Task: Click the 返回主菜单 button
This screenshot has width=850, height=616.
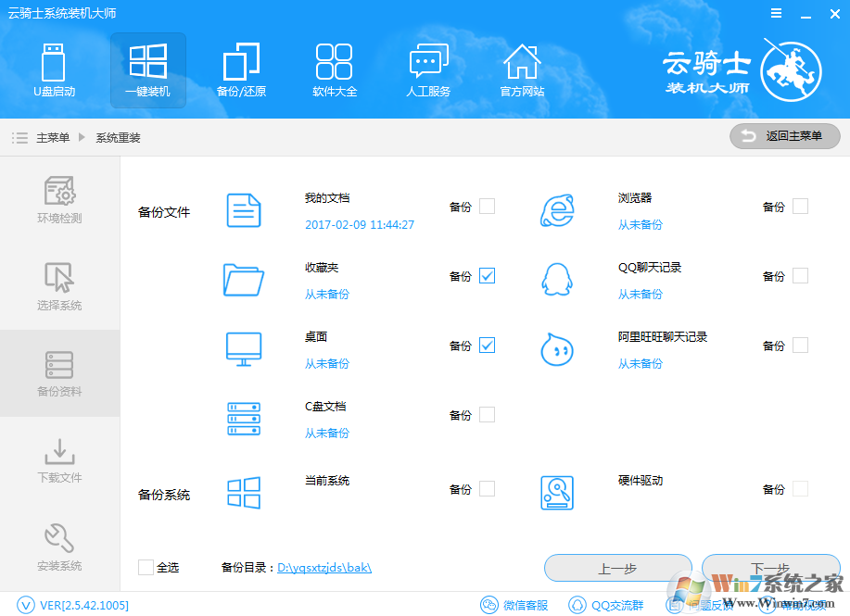Action: coord(784,135)
